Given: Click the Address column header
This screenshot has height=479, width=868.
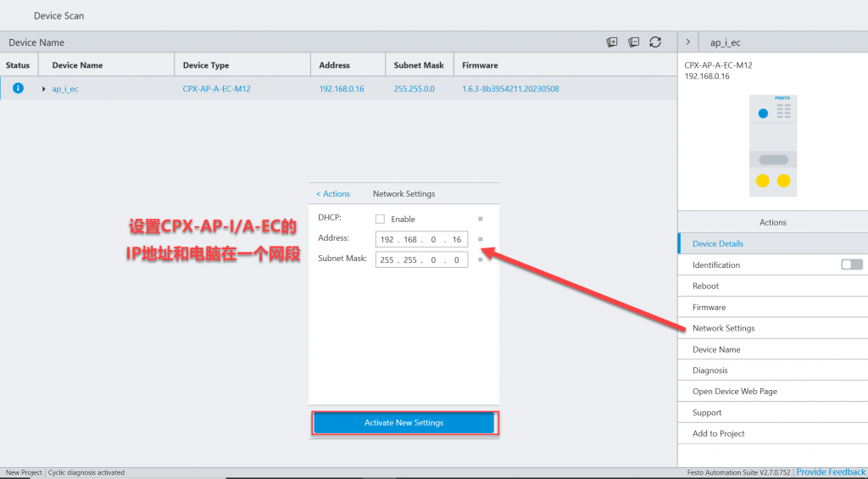Looking at the screenshot, I should tap(334, 64).
